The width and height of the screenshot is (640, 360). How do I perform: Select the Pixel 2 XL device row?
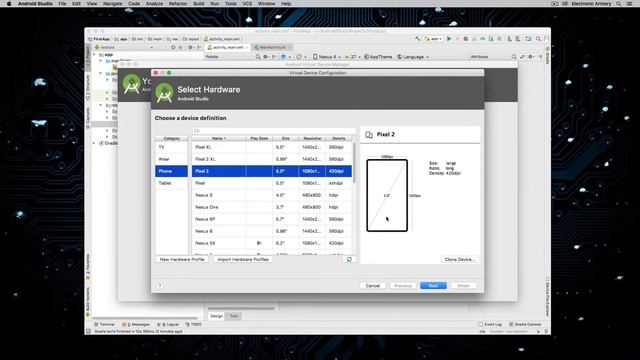[272, 159]
